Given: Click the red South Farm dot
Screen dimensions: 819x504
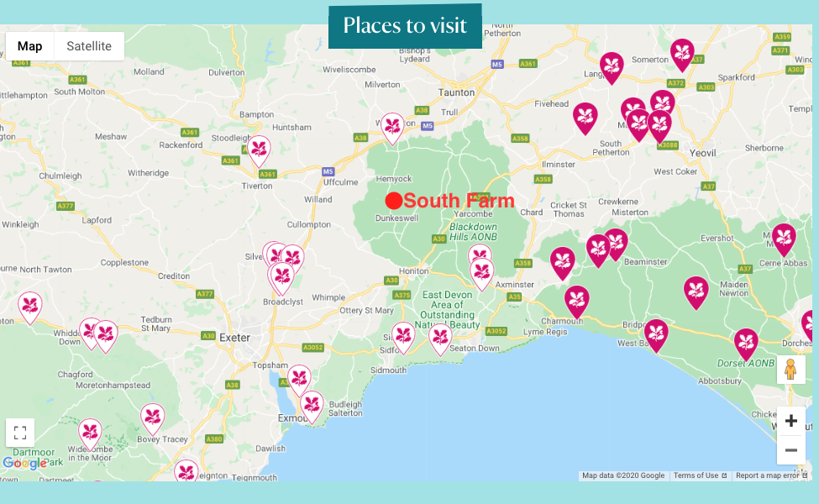Looking at the screenshot, I should coord(394,201).
